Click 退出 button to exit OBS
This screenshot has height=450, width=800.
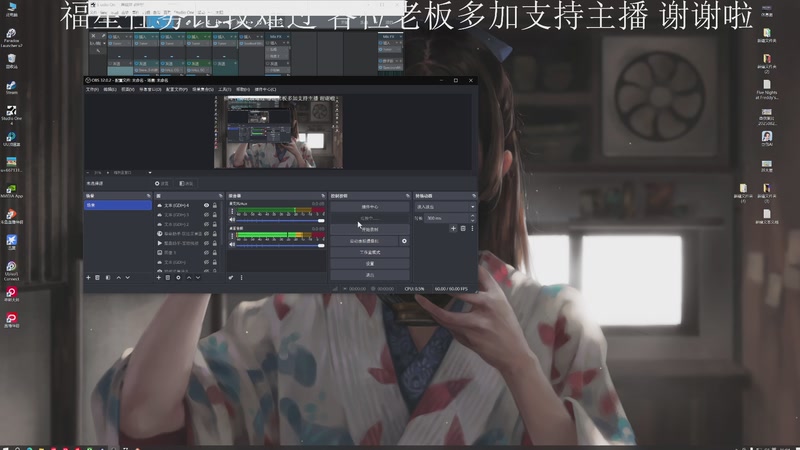[x=370, y=275]
